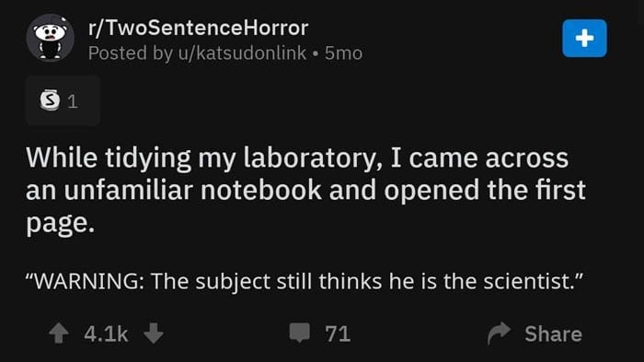Image resolution: width=644 pixels, height=362 pixels.
Task: Click the curved share arrow icon
Action: 499,333
